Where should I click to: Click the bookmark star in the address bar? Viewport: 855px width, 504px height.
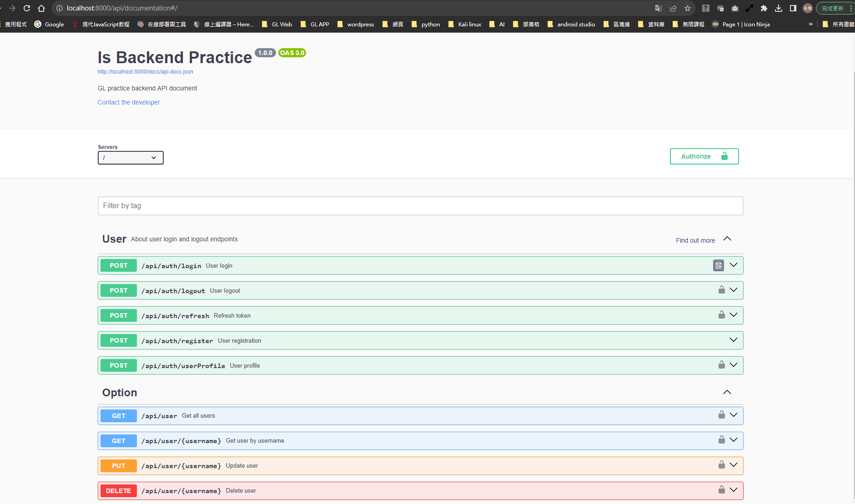tap(688, 8)
